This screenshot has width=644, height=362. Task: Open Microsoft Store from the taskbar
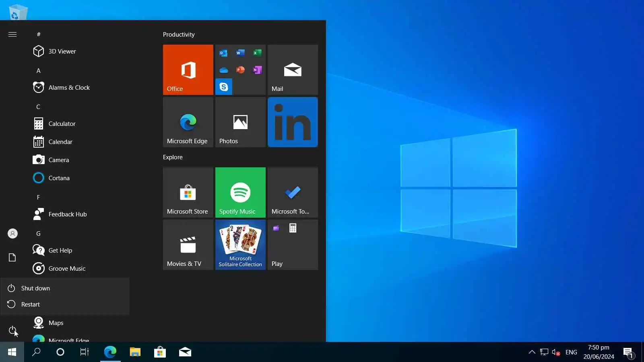click(160, 352)
